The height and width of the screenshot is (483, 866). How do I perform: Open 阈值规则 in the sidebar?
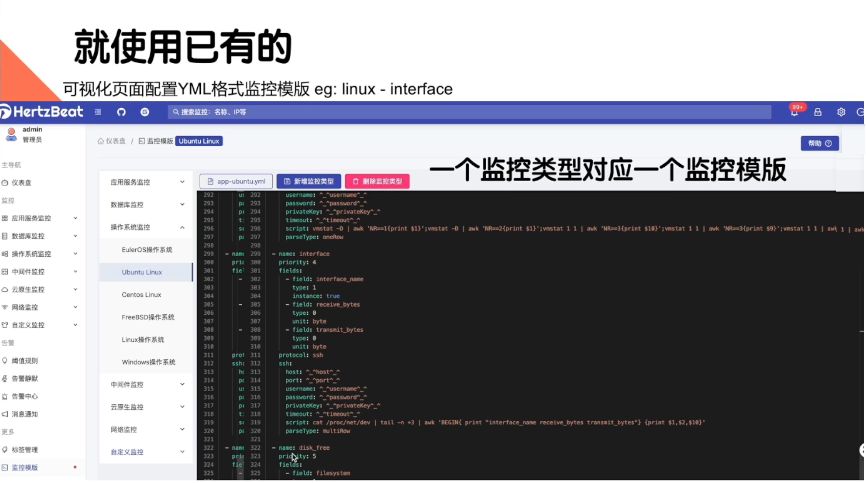pos(24,361)
